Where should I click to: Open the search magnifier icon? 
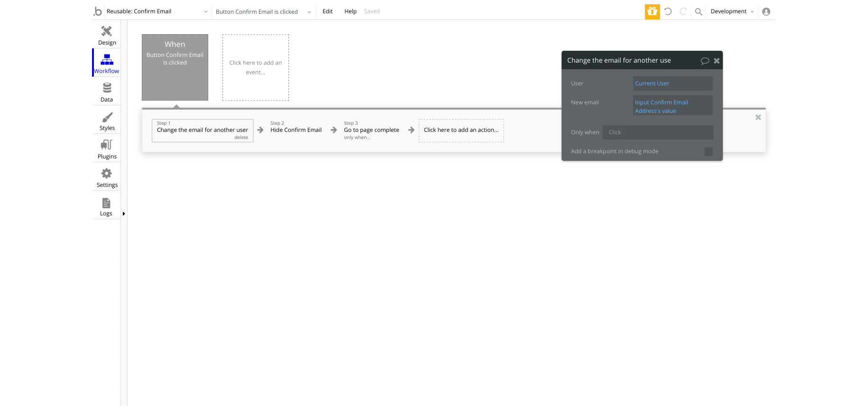(699, 12)
